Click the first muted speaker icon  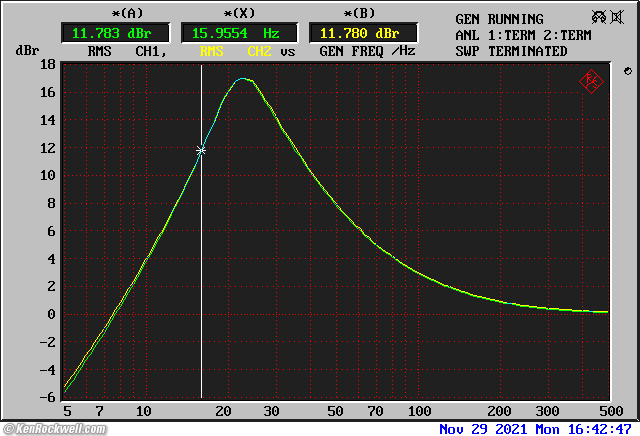coord(598,18)
